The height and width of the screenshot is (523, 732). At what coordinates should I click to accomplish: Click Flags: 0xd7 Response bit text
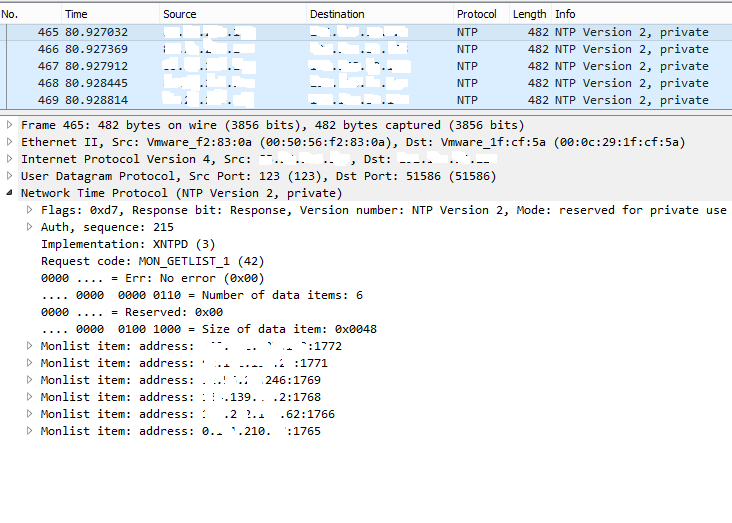pyautogui.click(x=383, y=210)
